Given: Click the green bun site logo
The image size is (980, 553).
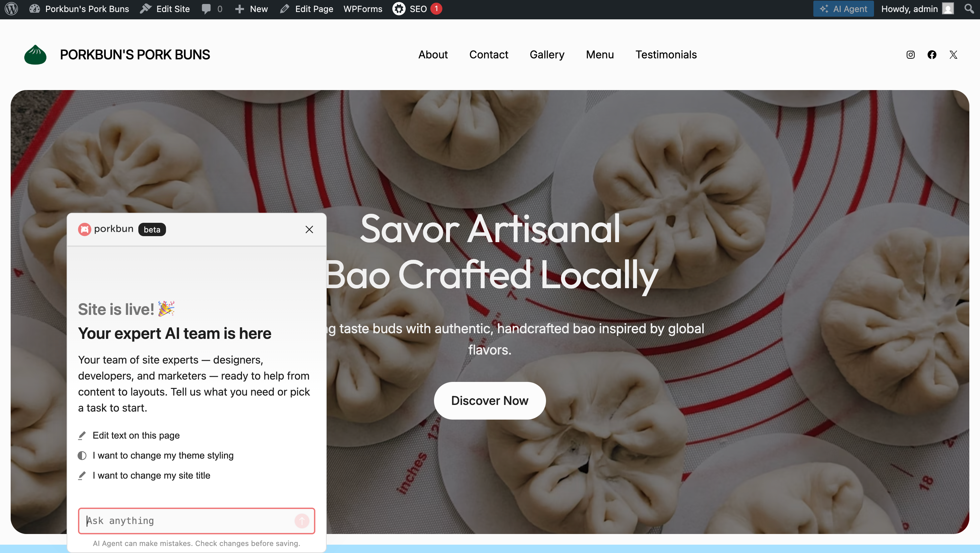Looking at the screenshot, I should click(35, 55).
